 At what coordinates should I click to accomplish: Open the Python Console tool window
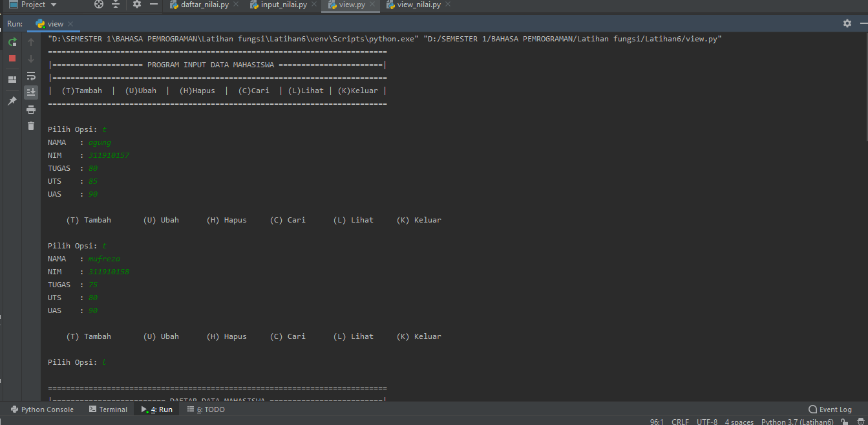pyautogui.click(x=42, y=409)
